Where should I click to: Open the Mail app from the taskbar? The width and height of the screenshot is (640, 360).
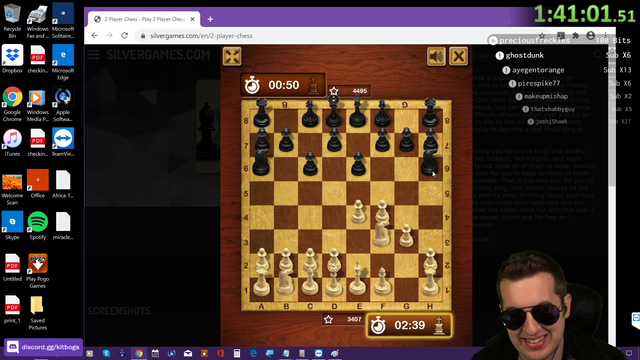[188, 353]
